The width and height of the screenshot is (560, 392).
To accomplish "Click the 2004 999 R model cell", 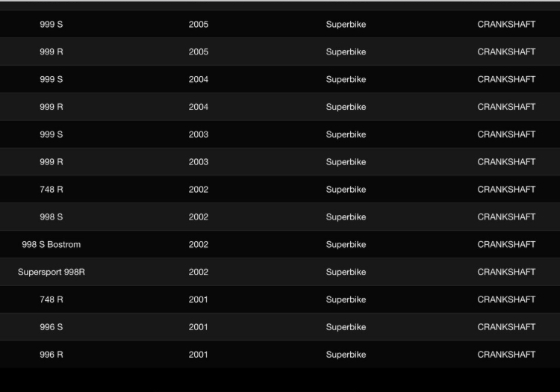I will click(51, 107).
